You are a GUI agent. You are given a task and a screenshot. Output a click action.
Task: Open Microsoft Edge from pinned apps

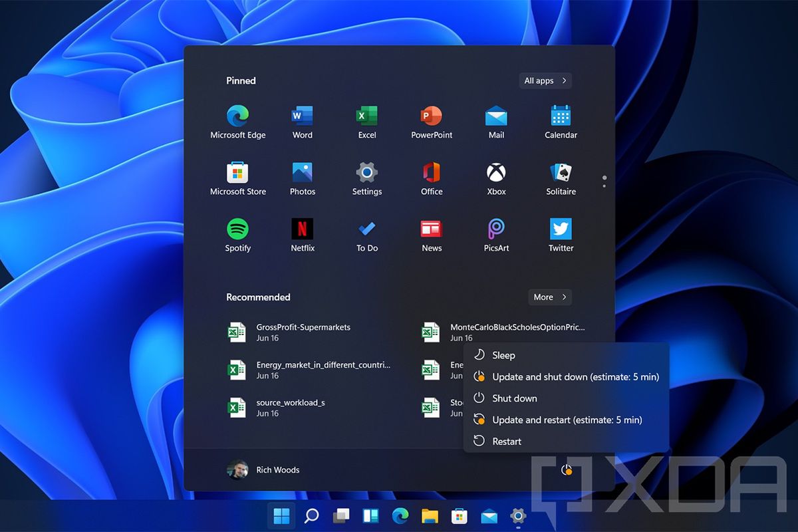(237, 116)
